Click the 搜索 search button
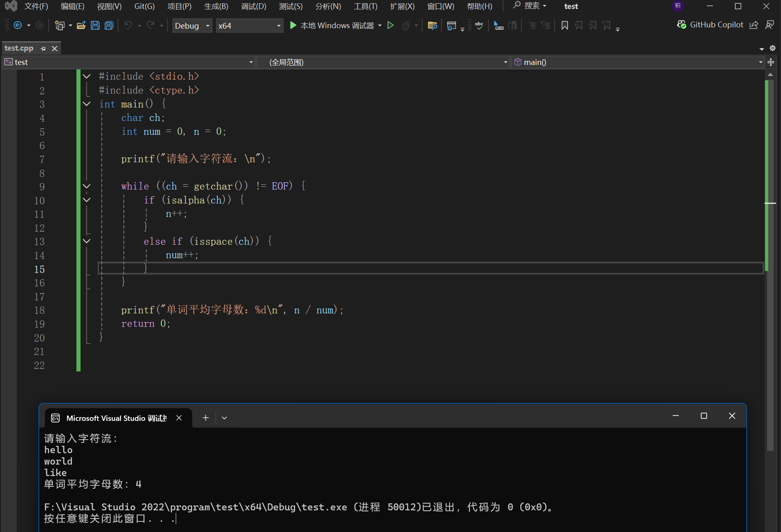The height and width of the screenshot is (532, 781). tap(530, 6)
